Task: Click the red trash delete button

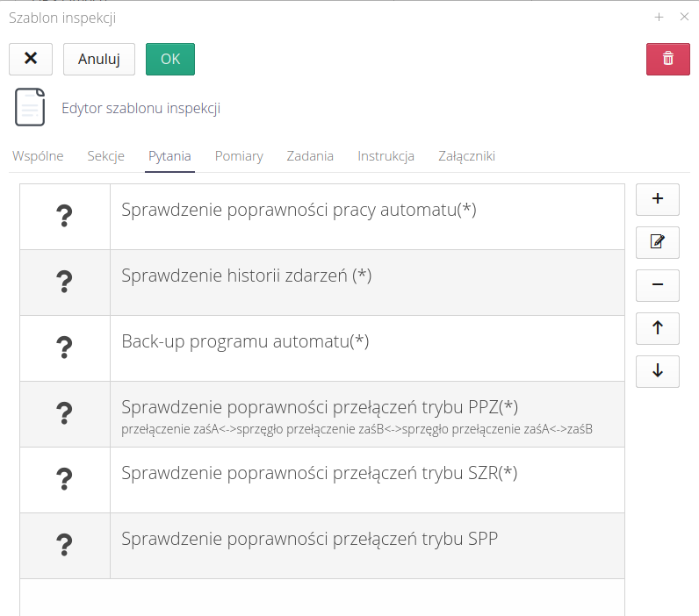Action: (x=667, y=59)
